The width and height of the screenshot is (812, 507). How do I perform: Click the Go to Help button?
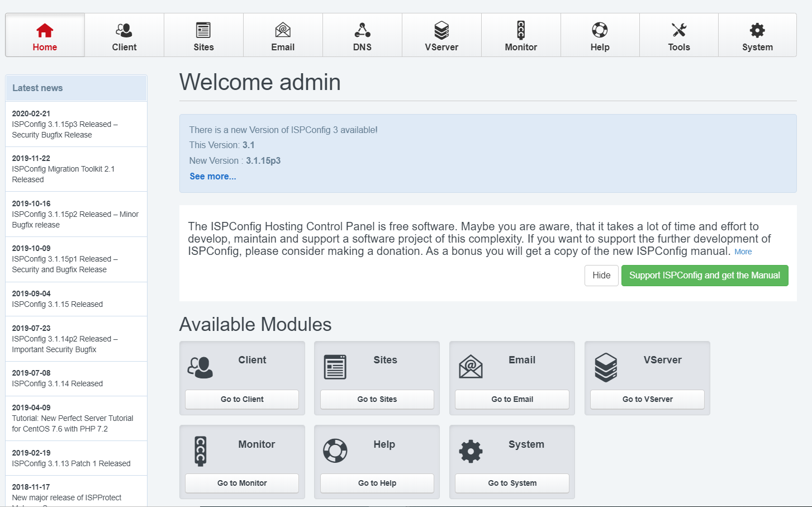377,483
